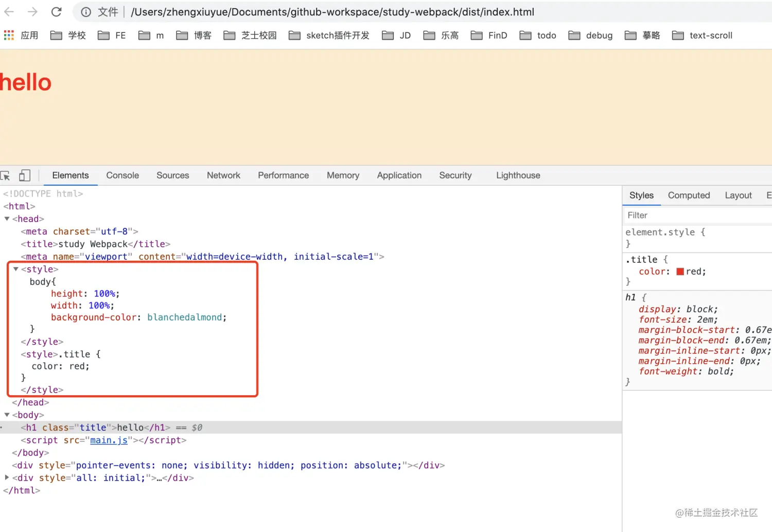The image size is (772, 532).
Task: Select the Layout sidebar tab
Action: pos(738,196)
